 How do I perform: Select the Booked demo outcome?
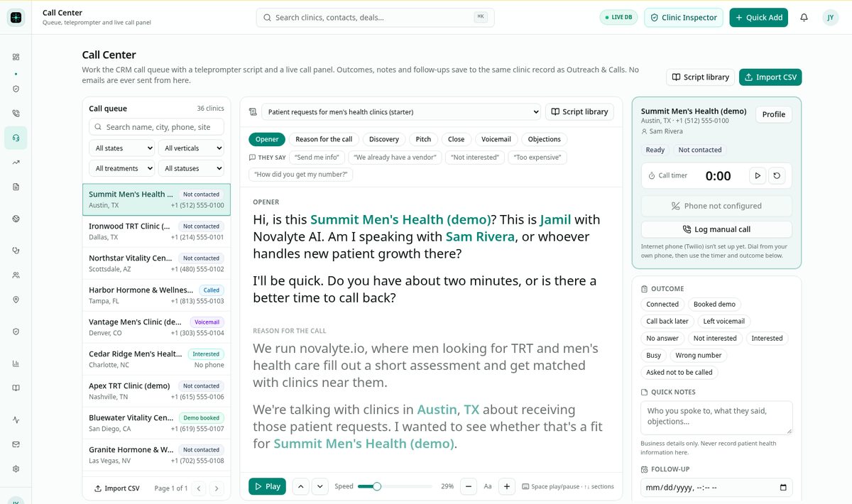(x=714, y=304)
